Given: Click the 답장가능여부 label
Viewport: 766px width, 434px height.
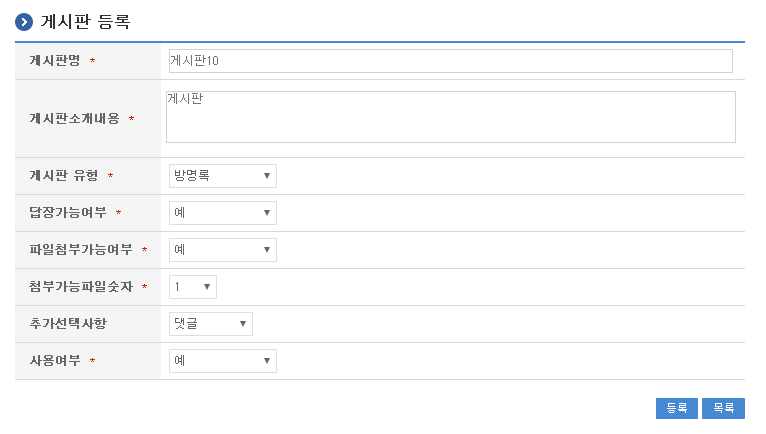Looking at the screenshot, I should [68, 213].
